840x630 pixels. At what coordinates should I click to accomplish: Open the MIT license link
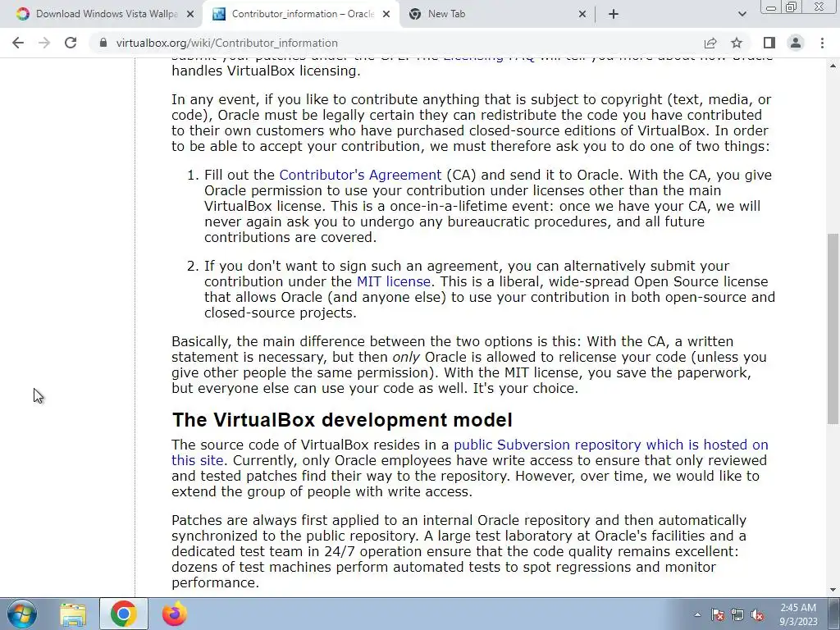tap(394, 282)
